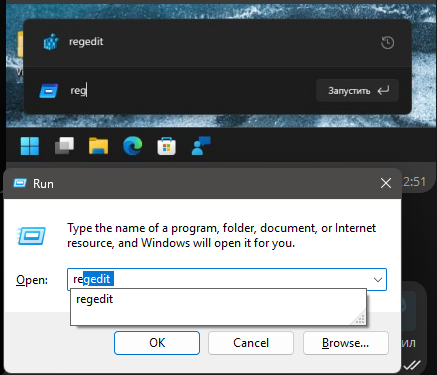Image resolution: width=437 pixels, height=375 pixels.
Task: Click the large Run icon in the dialog body
Action: pos(31,236)
